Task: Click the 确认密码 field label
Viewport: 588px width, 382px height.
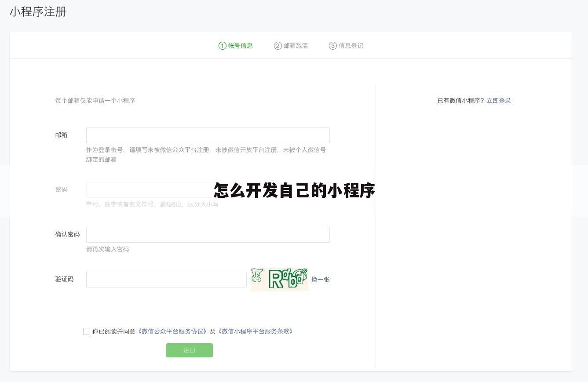Action: click(67, 234)
